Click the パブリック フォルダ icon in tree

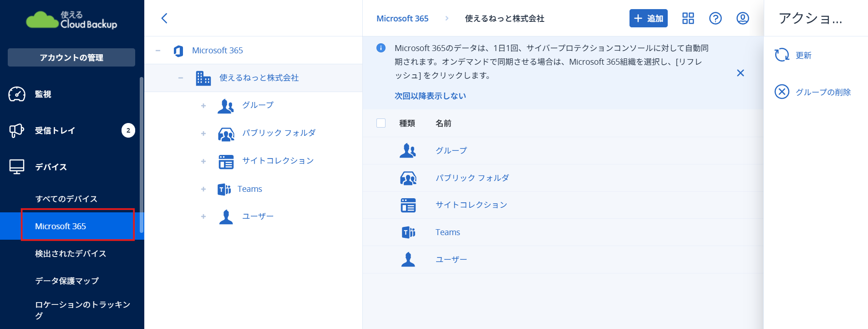(x=226, y=134)
